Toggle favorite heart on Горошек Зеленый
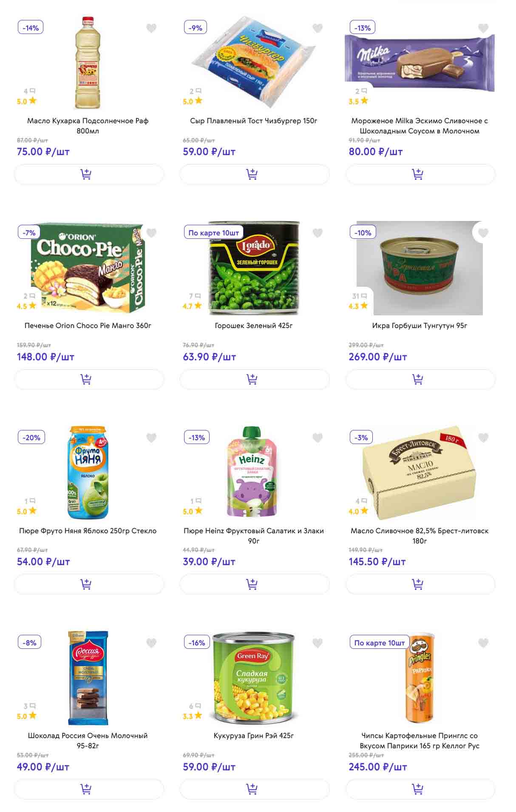This screenshot has width=516, height=812. click(x=318, y=233)
